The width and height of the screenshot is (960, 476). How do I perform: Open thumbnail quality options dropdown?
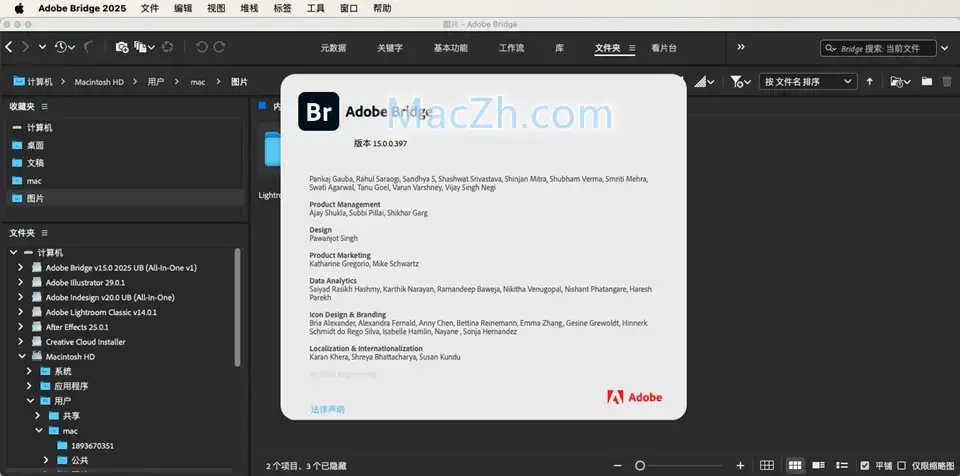pos(704,81)
